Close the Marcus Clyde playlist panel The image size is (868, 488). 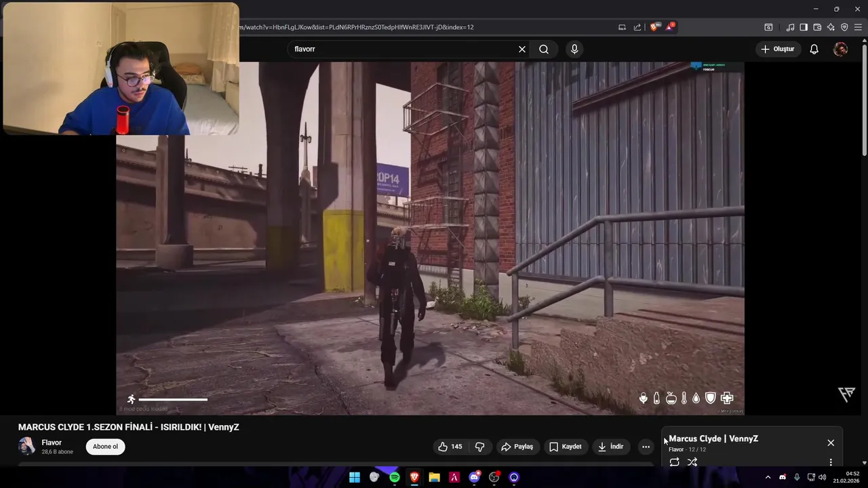pyautogui.click(x=831, y=443)
